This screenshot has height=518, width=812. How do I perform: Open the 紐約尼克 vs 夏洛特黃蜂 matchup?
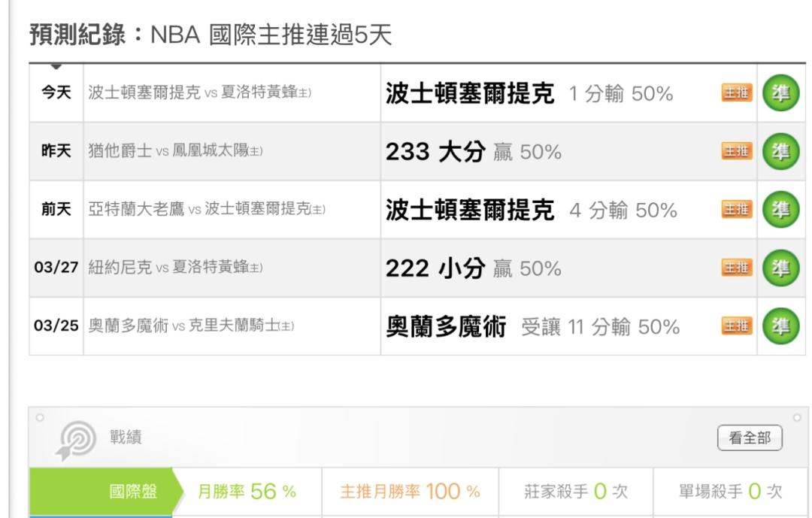pos(175,268)
